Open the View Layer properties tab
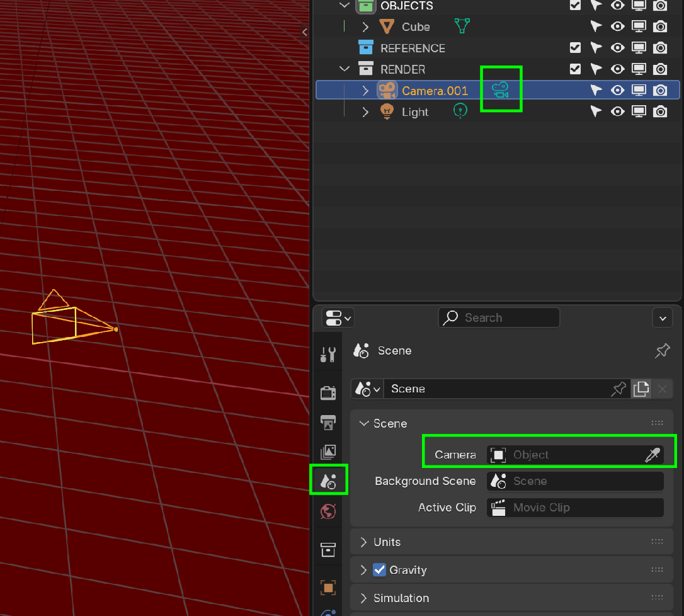 pos(328,452)
